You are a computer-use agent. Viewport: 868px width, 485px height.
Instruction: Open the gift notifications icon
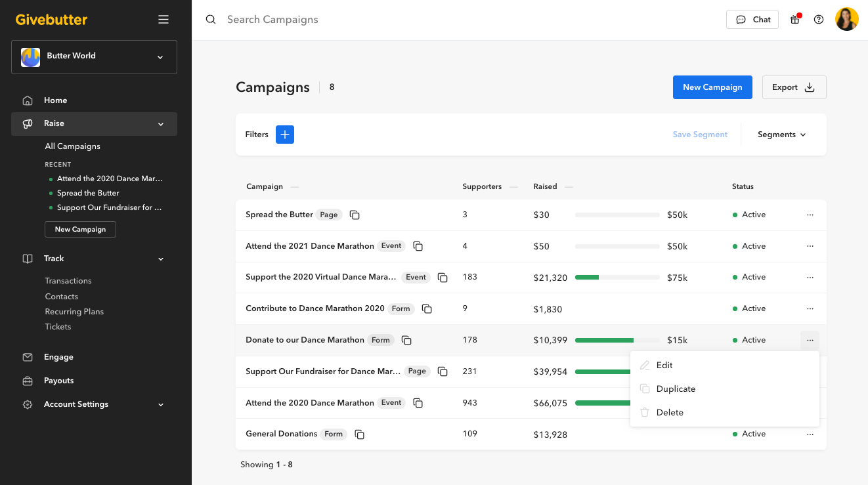795,20
